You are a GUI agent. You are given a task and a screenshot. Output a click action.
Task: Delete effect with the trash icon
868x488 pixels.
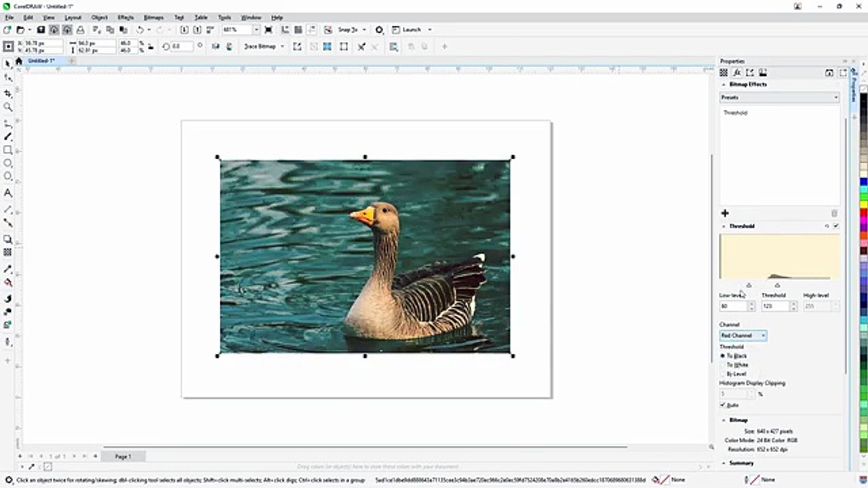(835, 213)
